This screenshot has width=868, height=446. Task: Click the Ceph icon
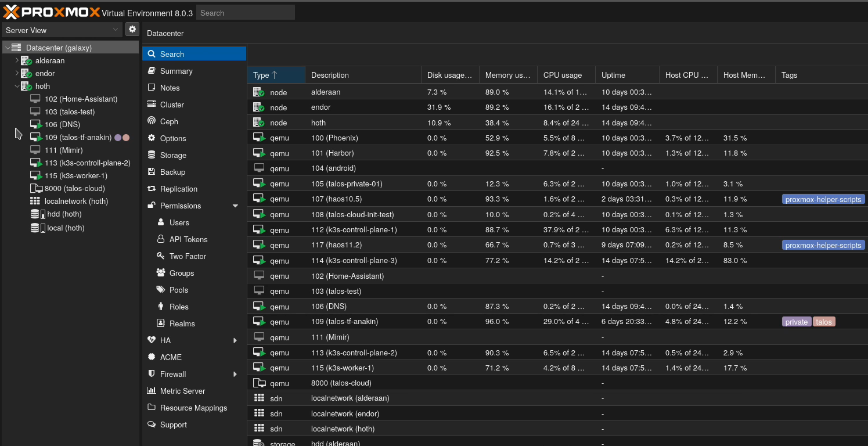[152, 121]
